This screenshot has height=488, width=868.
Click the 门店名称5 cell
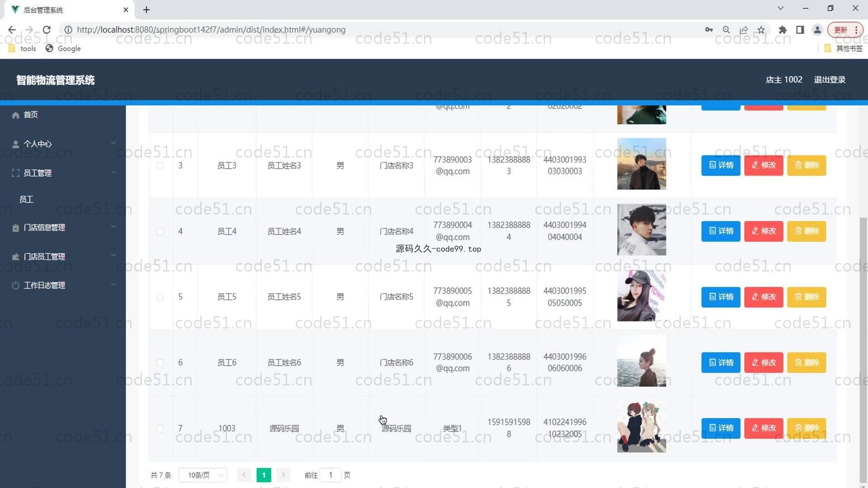click(396, 297)
